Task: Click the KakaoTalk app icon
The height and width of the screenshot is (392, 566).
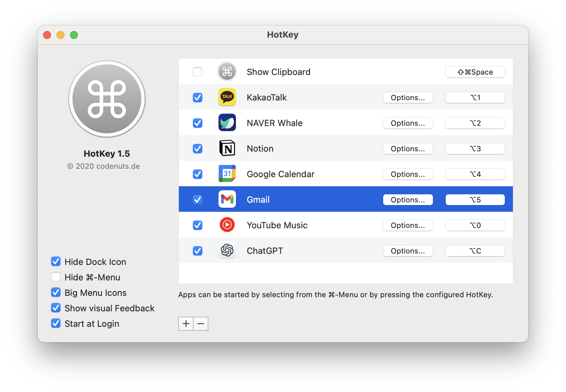Action: [227, 97]
